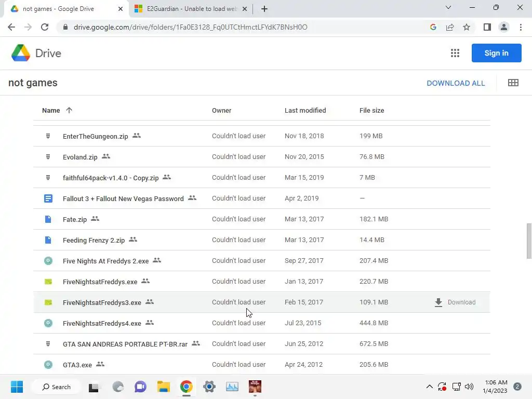Screen dimensions: 532x399
Task: Click the 672.5 MB size cell
Action: (374, 344)
